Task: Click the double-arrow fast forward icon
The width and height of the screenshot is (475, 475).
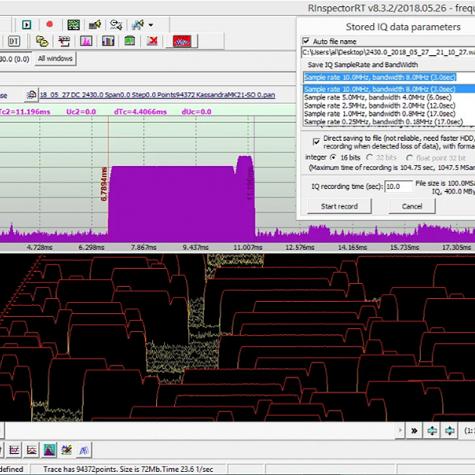Action: (x=414, y=431)
